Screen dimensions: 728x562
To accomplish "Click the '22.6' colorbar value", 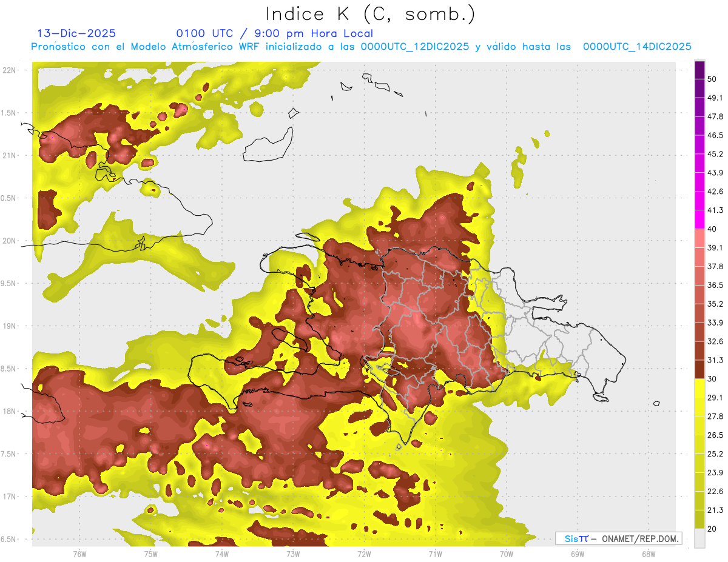I will pos(715,492).
